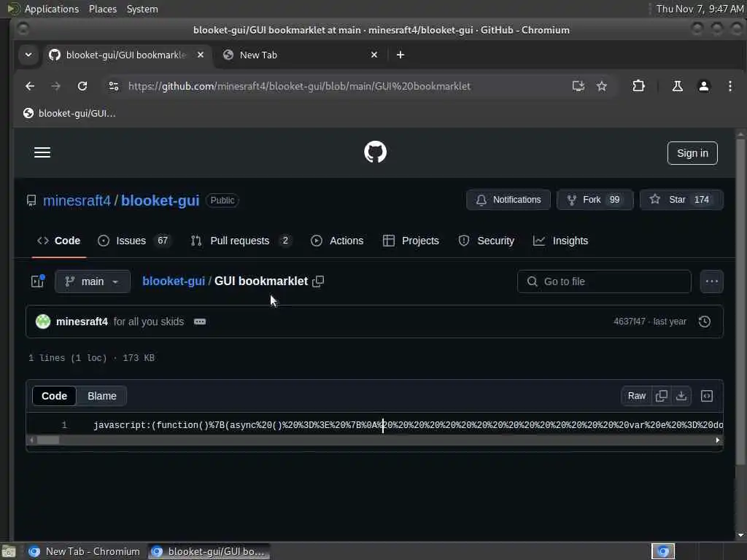Viewport: 747px width, 560px height.
Task: Click minesraft4 avatar image
Action: coord(43,322)
